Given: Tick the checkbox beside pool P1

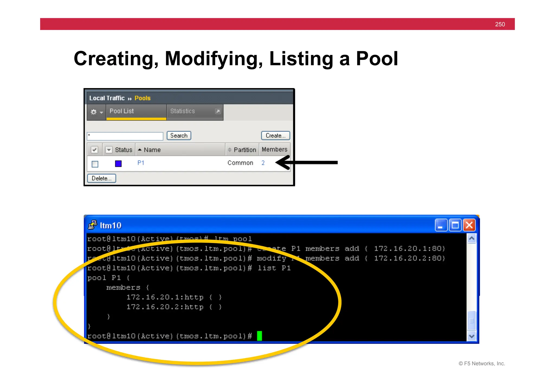Looking at the screenshot, I should pos(95,164).
